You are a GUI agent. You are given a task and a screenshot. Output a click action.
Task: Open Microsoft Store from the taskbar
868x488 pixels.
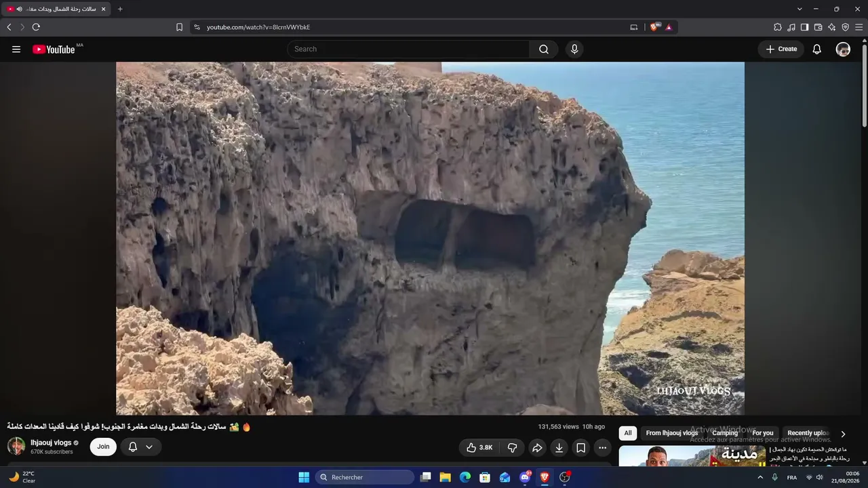[x=485, y=477]
